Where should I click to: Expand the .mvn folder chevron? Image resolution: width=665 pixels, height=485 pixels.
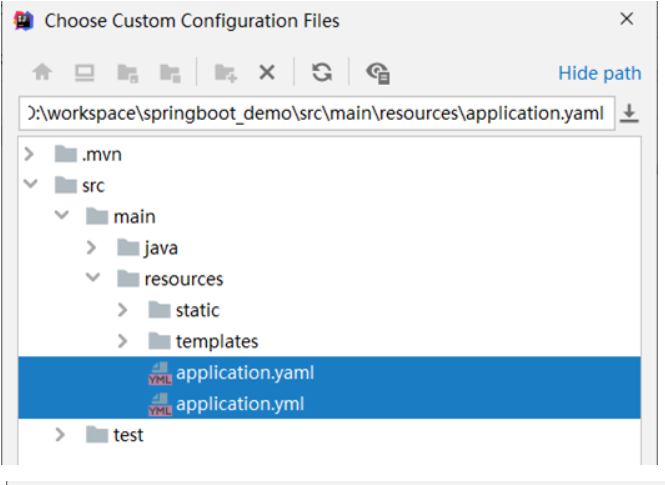(x=29, y=154)
